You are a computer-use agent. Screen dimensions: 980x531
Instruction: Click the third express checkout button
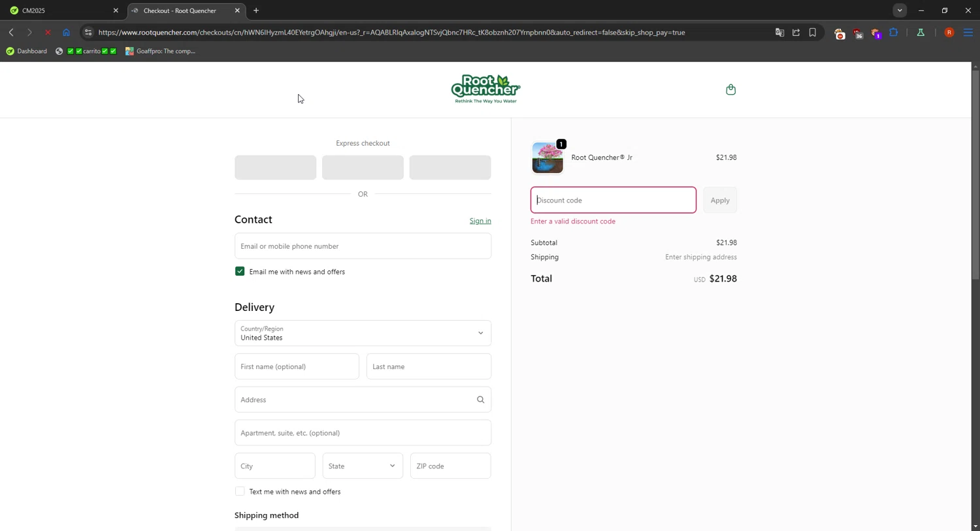[450, 167]
